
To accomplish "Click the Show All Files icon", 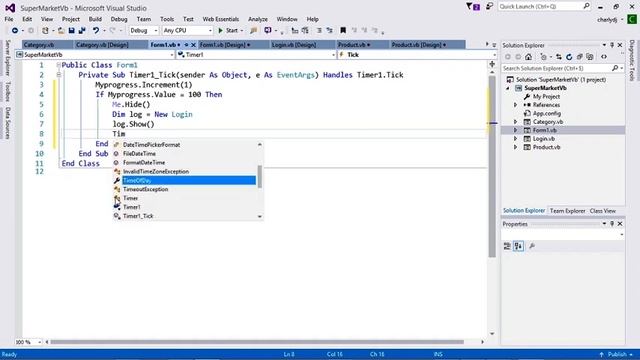I will coord(590,57).
